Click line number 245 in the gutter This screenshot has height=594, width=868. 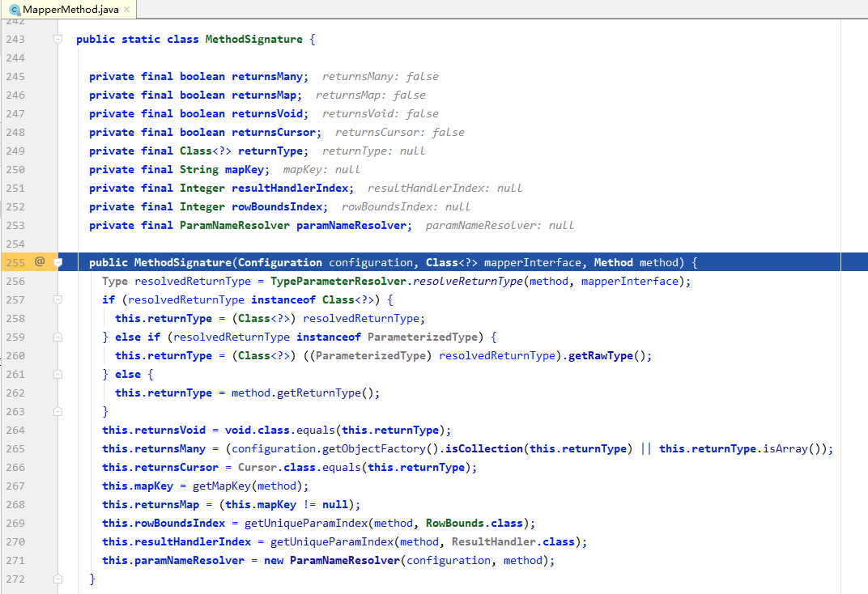[x=15, y=76]
